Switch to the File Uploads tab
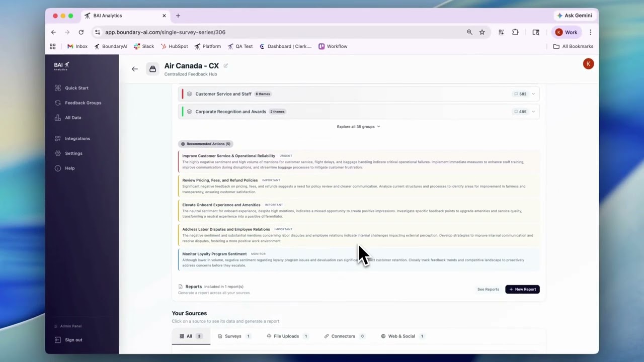Viewport: 644px width, 362px height. [287, 336]
